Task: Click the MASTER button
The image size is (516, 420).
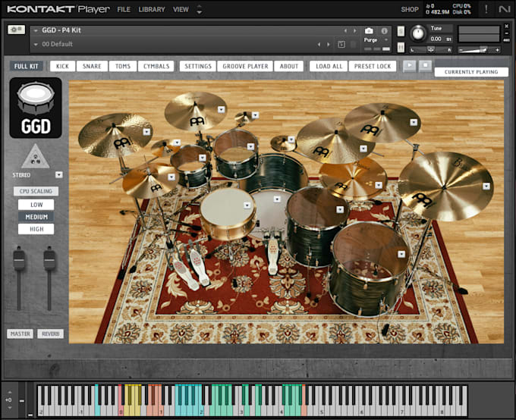Action: [20, 334]
